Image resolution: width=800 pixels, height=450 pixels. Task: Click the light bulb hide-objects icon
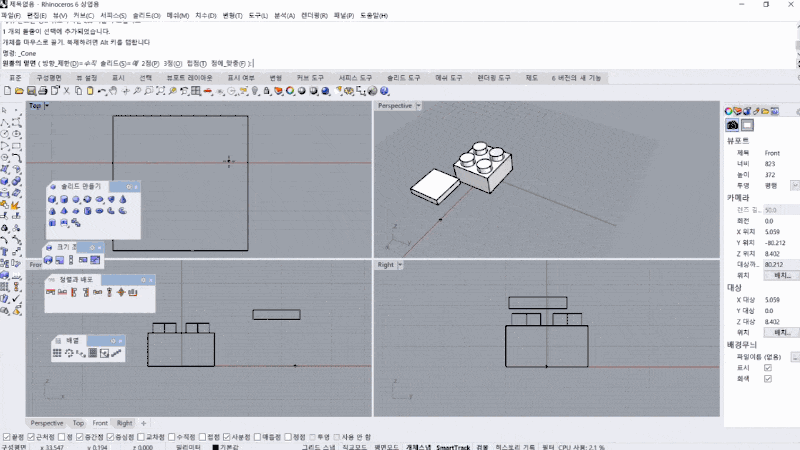tap(255, 91)
